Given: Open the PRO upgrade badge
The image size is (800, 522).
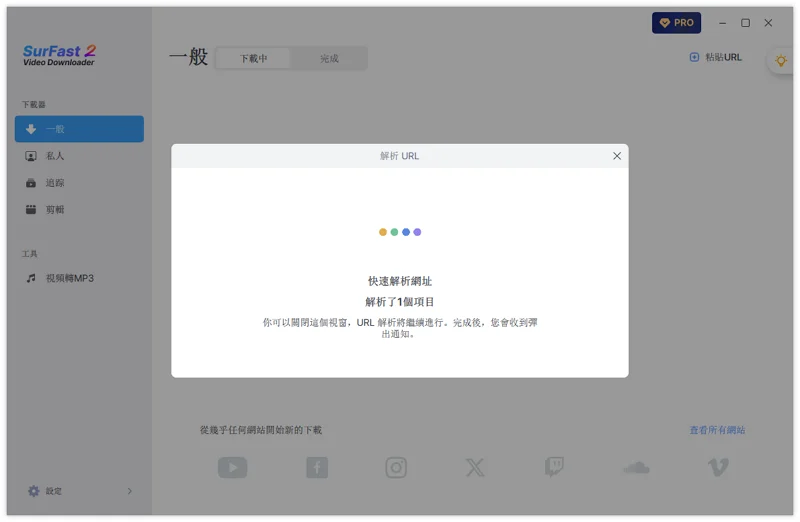Looking at the screenshot, I should (x=676, y=23).
